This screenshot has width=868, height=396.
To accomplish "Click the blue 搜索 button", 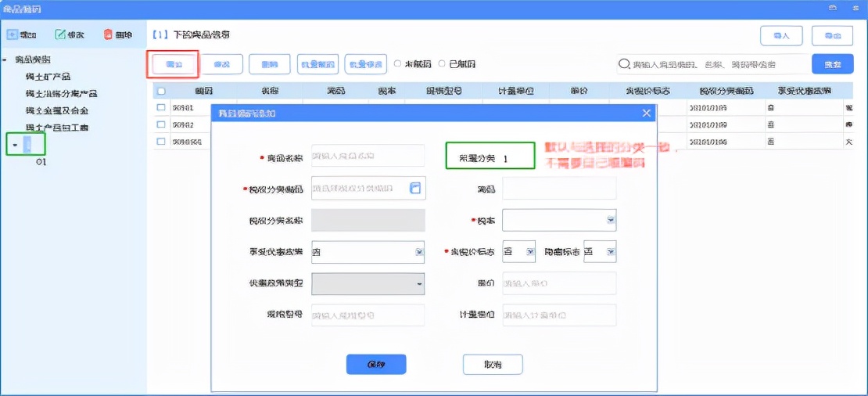I will pyautogui.click(x=832, y=64).
